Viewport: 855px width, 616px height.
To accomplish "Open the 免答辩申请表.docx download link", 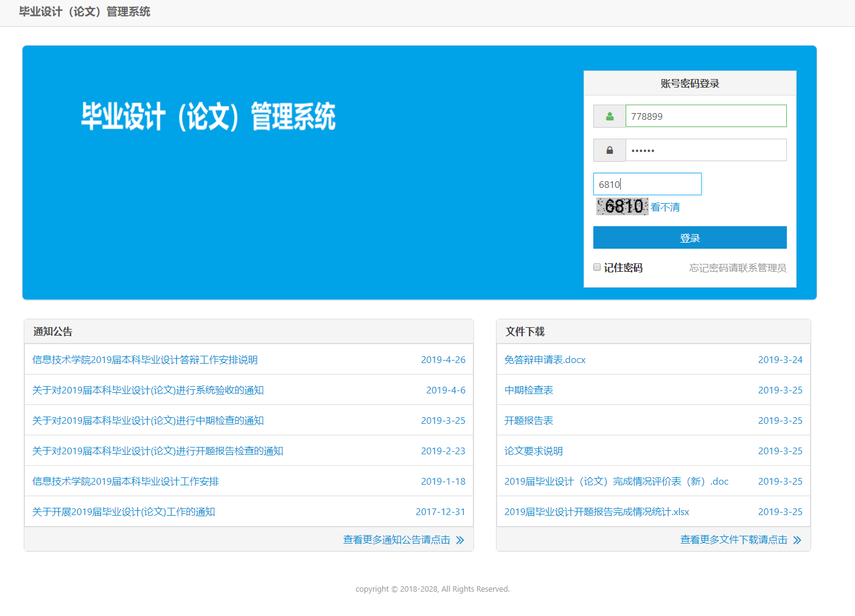I will [x=545, y=359].
